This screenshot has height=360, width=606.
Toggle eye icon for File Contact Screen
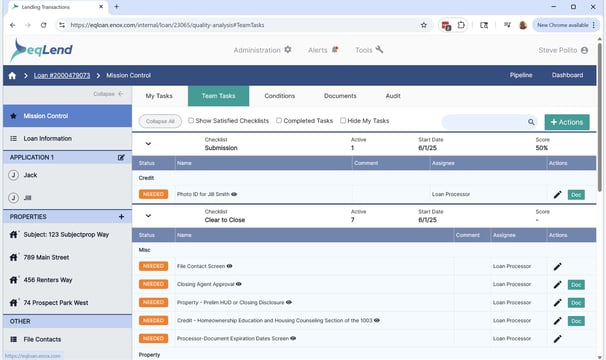(230, 266)
